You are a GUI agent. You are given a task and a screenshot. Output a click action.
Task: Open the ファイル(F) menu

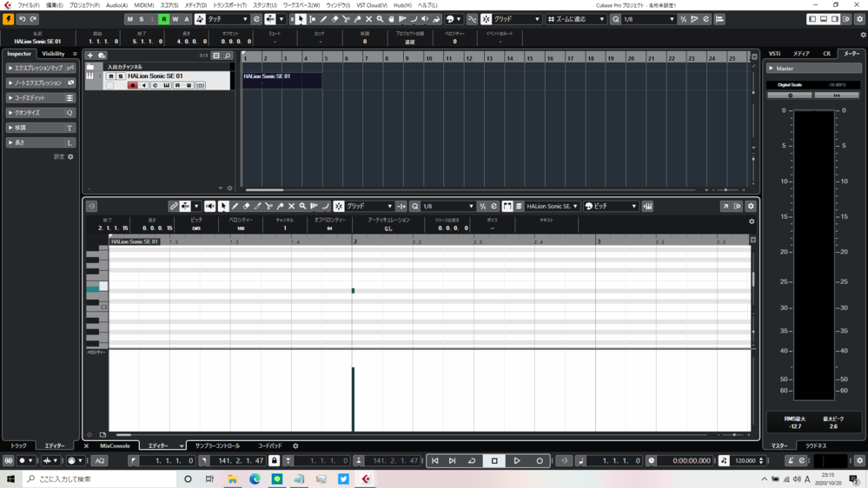28,5
